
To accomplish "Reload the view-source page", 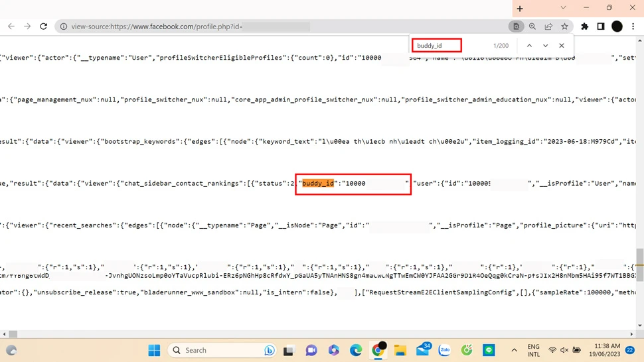I will 44,27.
